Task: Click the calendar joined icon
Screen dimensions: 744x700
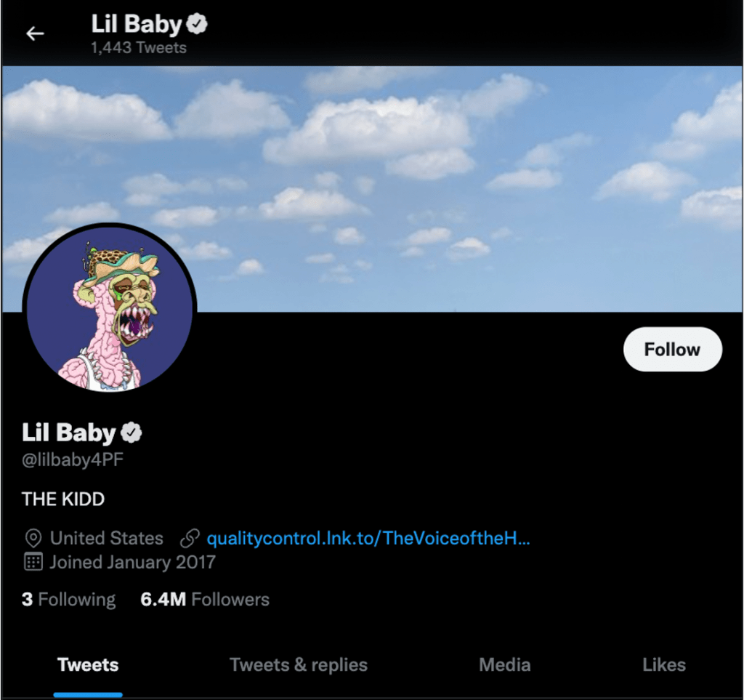Action: click(33, 562)
